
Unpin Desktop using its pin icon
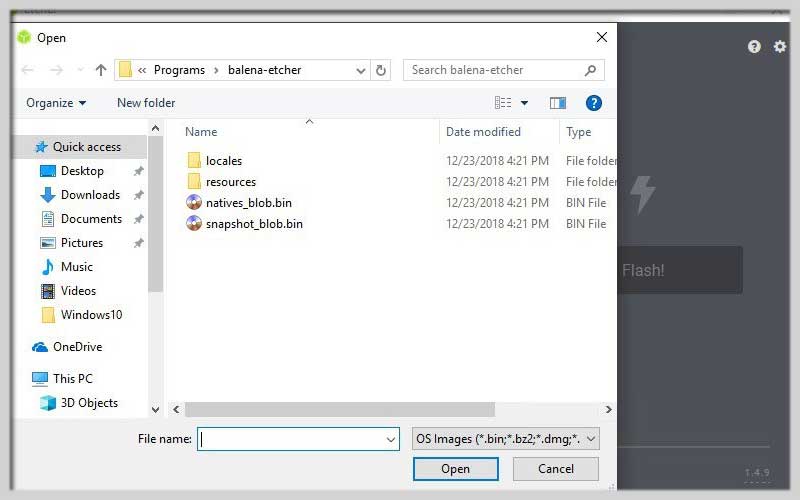[138, 171]
